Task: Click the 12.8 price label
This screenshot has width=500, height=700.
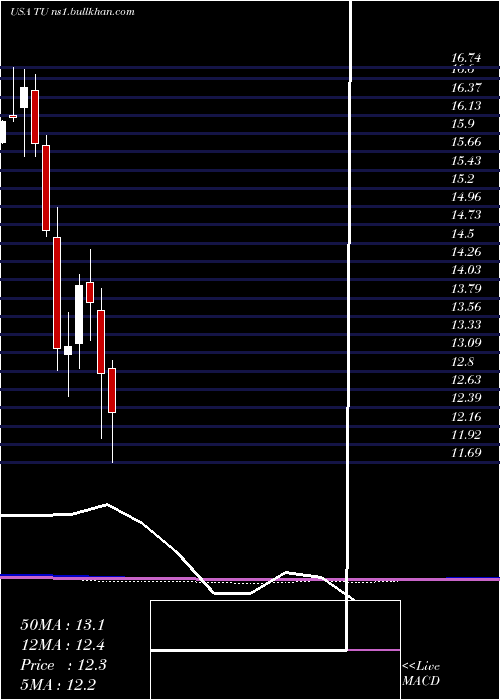Action: (x=463, y=362)
